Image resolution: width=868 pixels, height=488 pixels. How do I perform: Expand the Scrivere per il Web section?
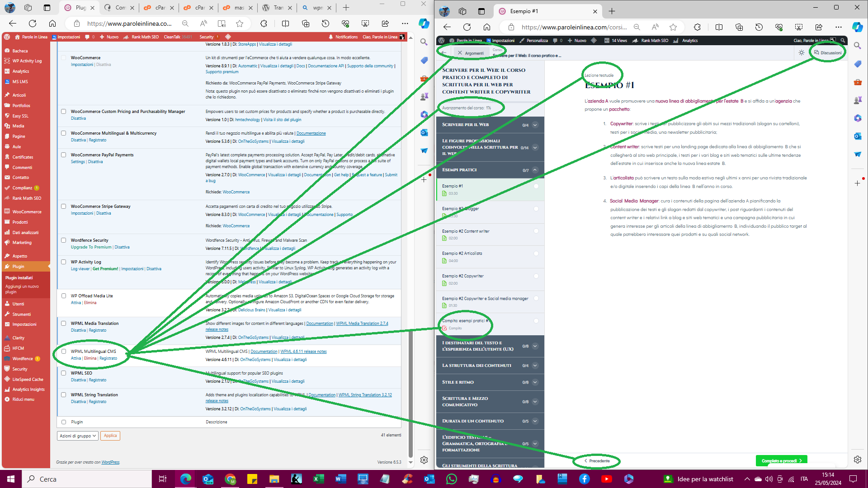tap(535, 125)
